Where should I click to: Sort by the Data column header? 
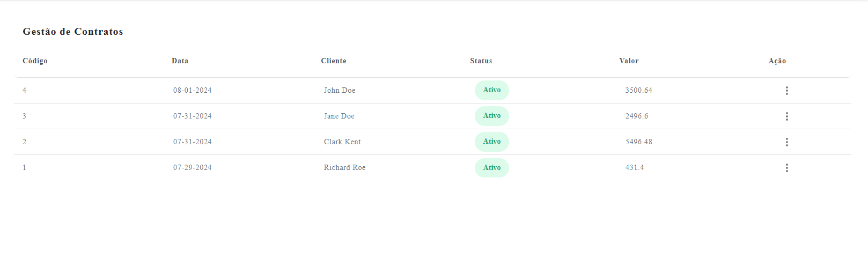point(180,61)
